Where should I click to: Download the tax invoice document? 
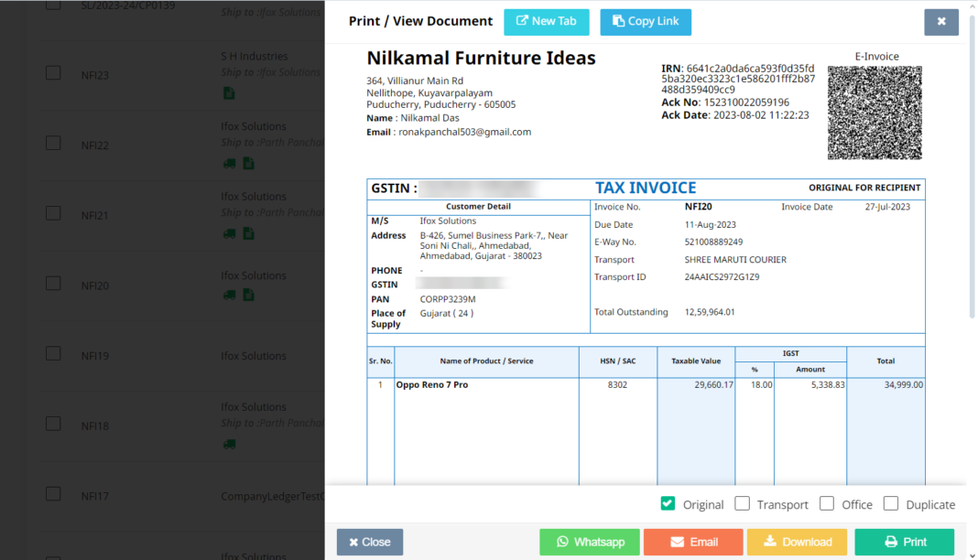pyautogui.click(x=797, y=542)
